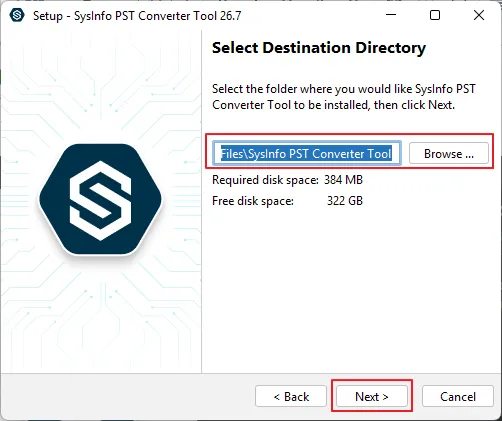Viewport: 502px width, 421px height.
Task: Click inside the destination folder path field
Action: pyautogui.click(x=307, y=153)
